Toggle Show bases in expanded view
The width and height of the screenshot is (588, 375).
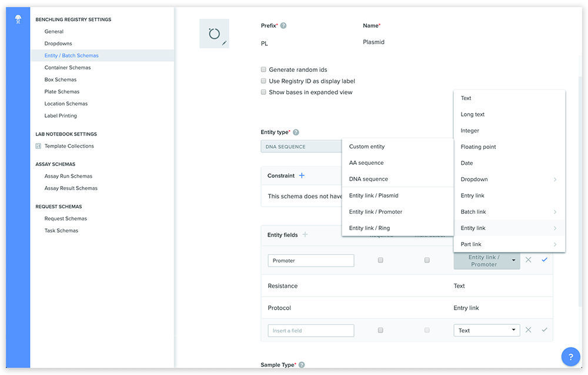pos(263,92)
